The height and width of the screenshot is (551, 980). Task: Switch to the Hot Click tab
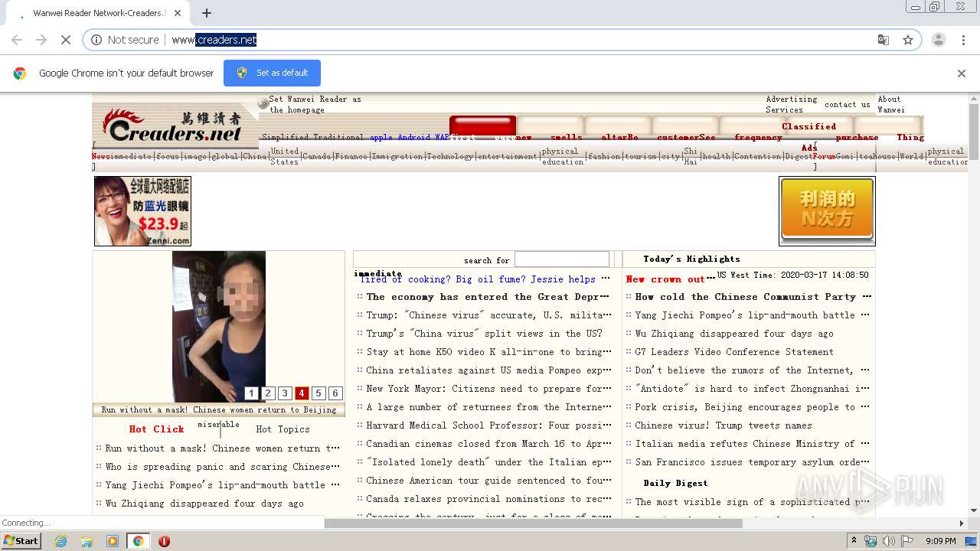click(x=156, y=429)
